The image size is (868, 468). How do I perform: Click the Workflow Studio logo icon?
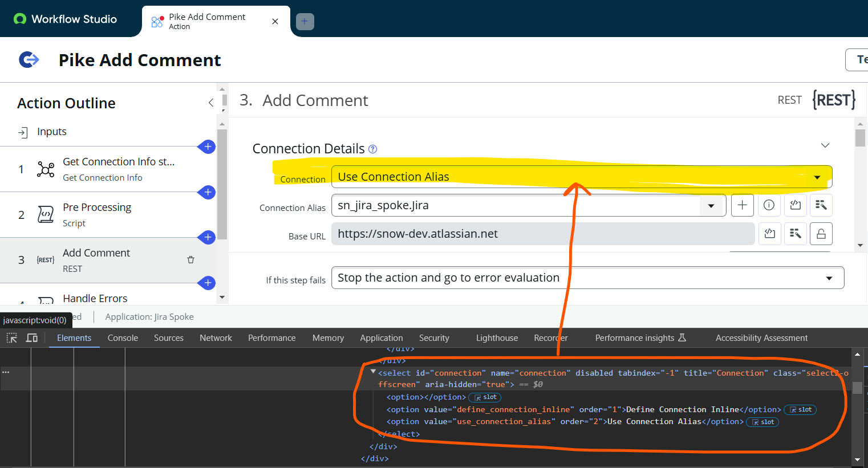pos(20,19)
